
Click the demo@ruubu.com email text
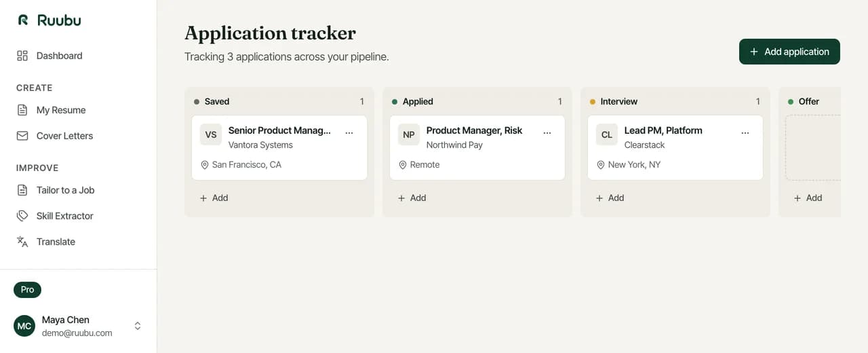coord(77,333)
